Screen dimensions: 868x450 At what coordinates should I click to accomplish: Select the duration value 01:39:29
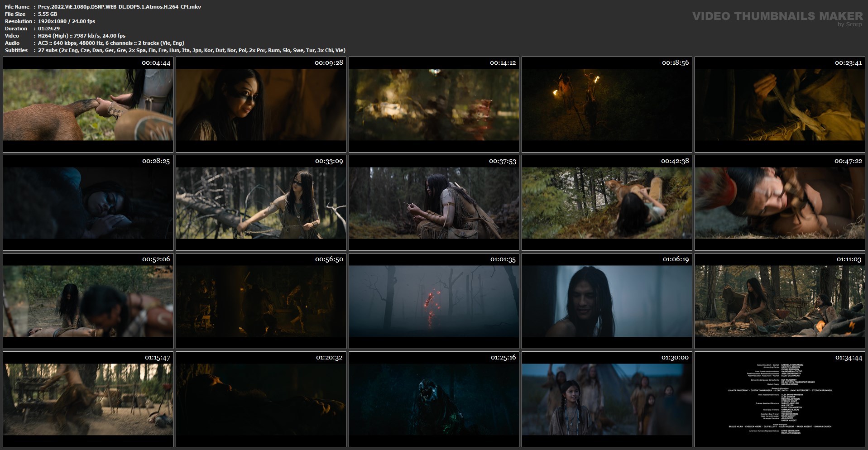coord(49,29)
